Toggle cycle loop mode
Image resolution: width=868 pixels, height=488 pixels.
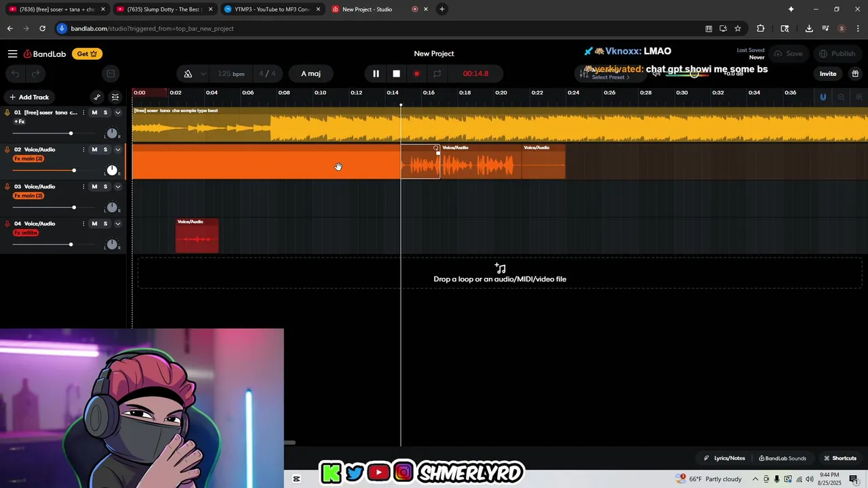point(437,73)
